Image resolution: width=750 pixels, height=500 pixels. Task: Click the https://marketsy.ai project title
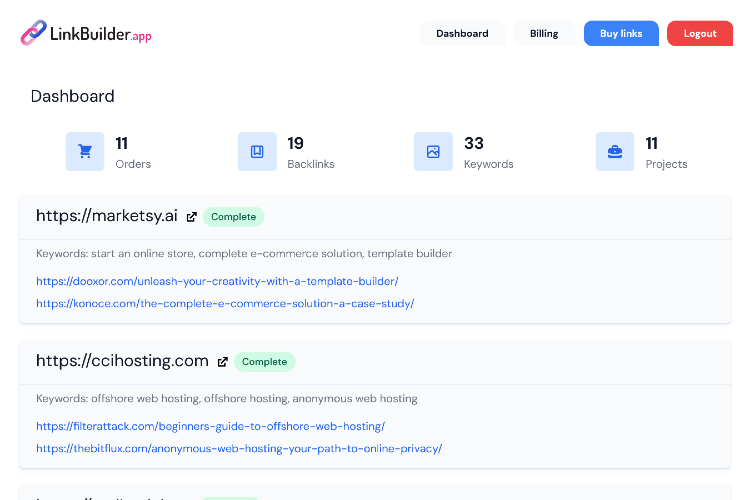point(107,216)
